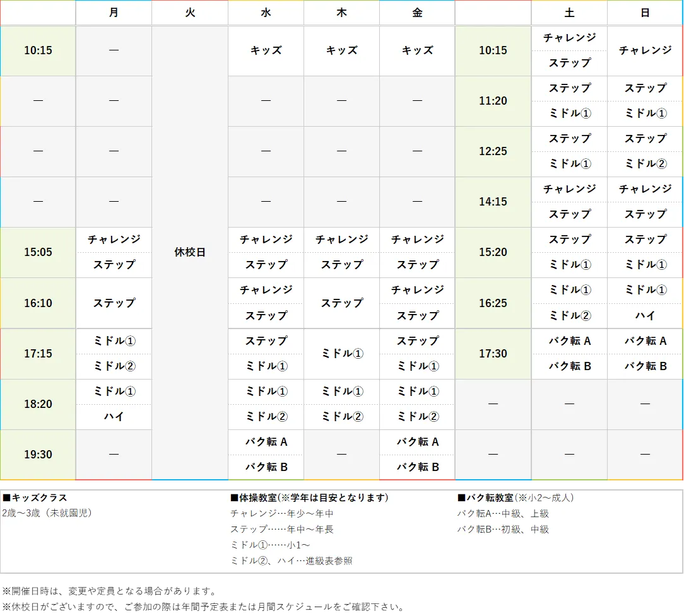684x616 pixels.
Task: Click the 15:05 time slot label
Action: coord(38,252)
